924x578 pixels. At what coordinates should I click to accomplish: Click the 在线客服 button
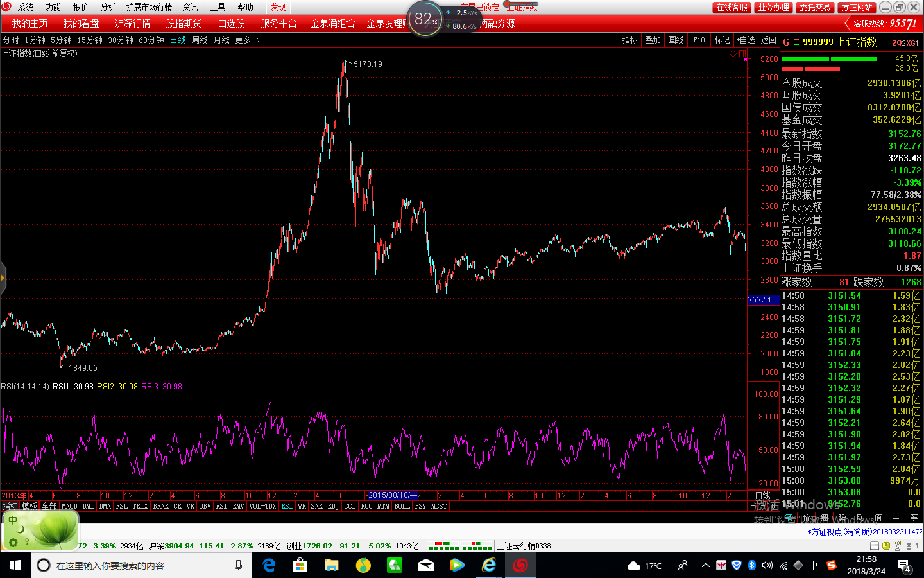(x=732, y=7)
